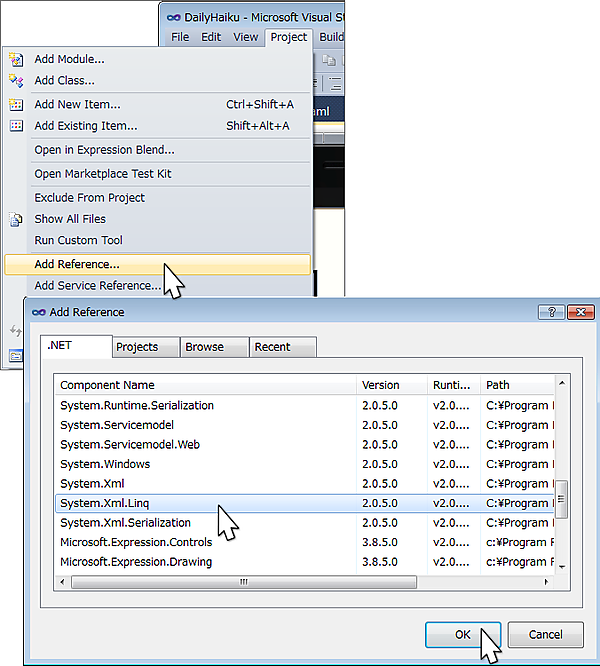Open the Build menu
The height and width of the screenshot is (666, 600).
coord(331,37)
